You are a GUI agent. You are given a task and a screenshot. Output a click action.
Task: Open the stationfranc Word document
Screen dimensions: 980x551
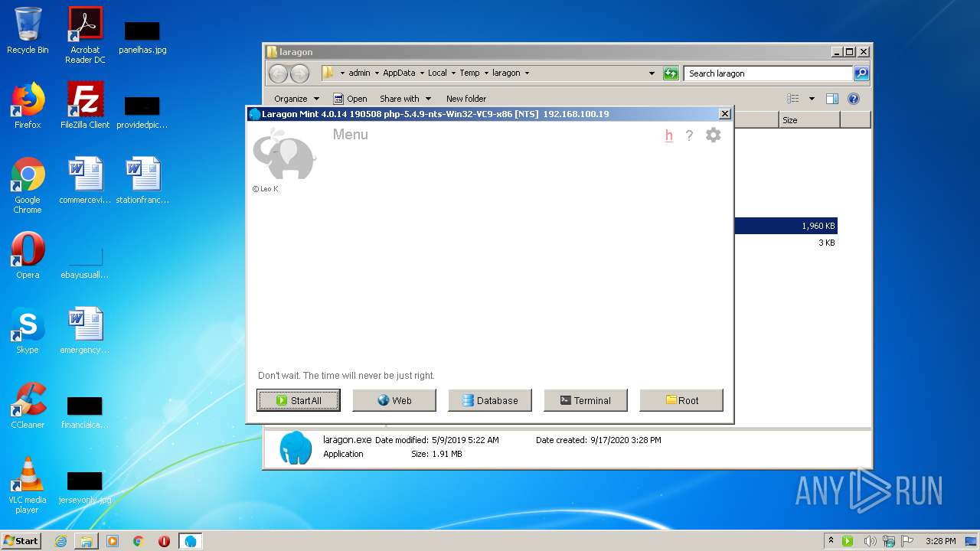[142, 181]
